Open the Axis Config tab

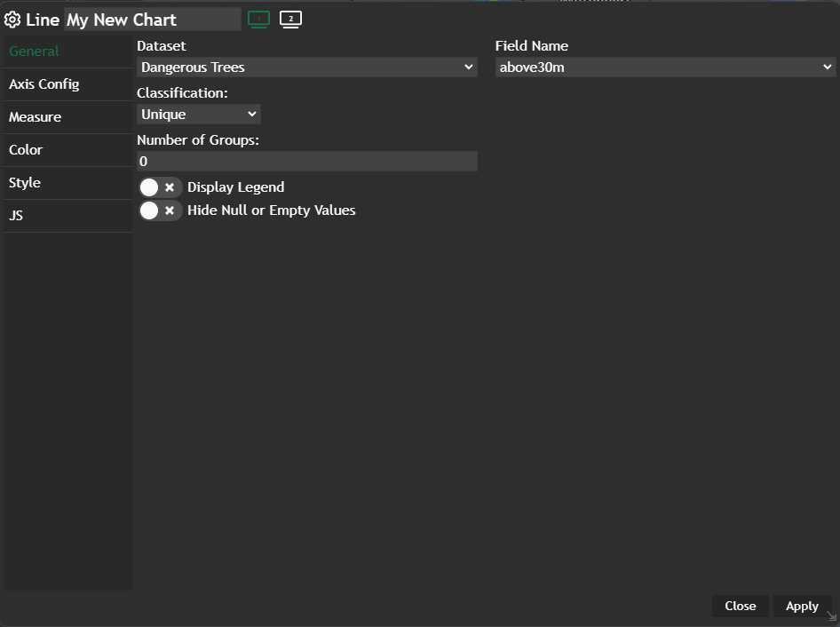click(x=44, y=84)
